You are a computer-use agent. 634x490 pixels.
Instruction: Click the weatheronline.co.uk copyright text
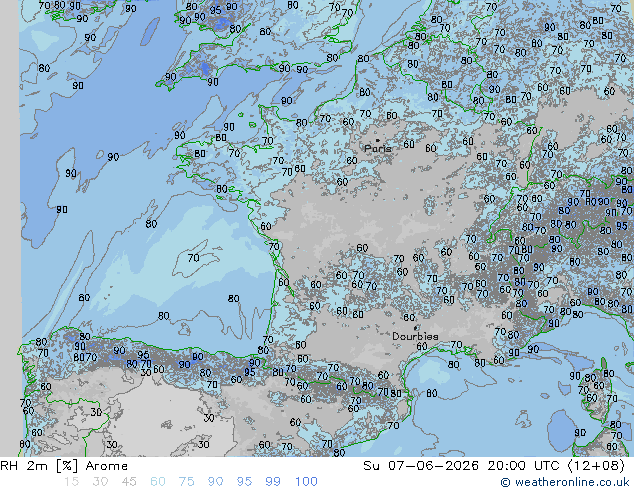(x=564, y=482)
